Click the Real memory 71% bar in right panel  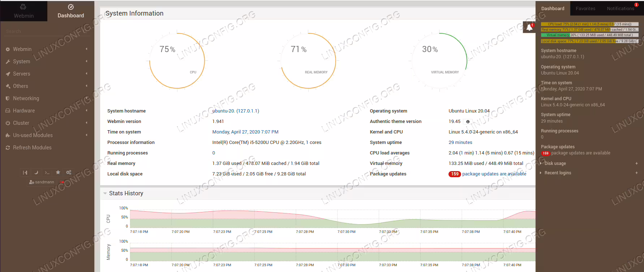pyautogui.click(x=590, y=30)
